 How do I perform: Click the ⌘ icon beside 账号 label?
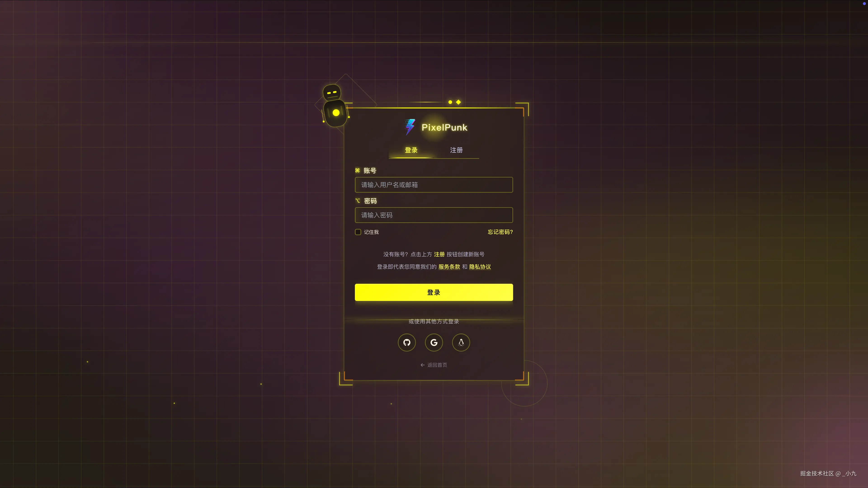(358, 170)
